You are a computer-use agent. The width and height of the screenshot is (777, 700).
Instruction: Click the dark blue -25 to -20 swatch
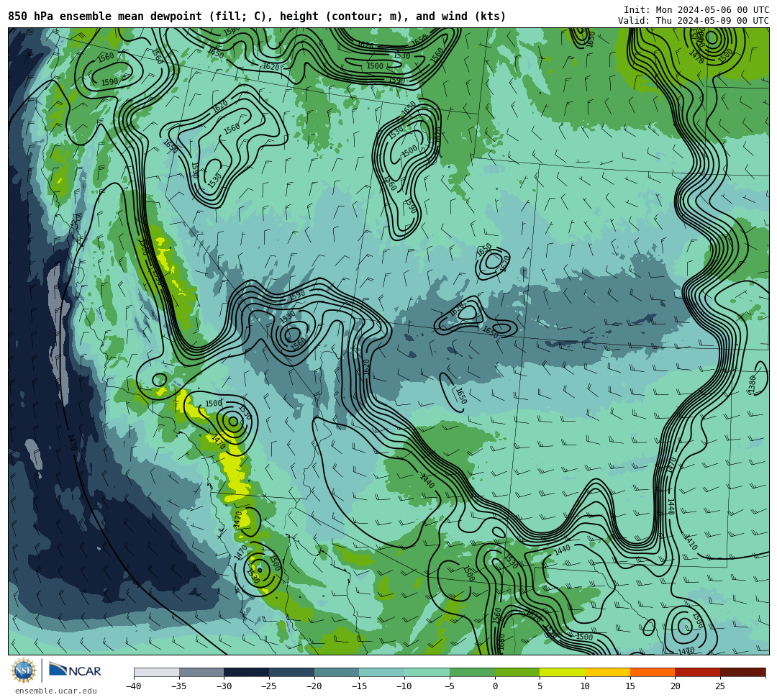(x=292, y=672)
